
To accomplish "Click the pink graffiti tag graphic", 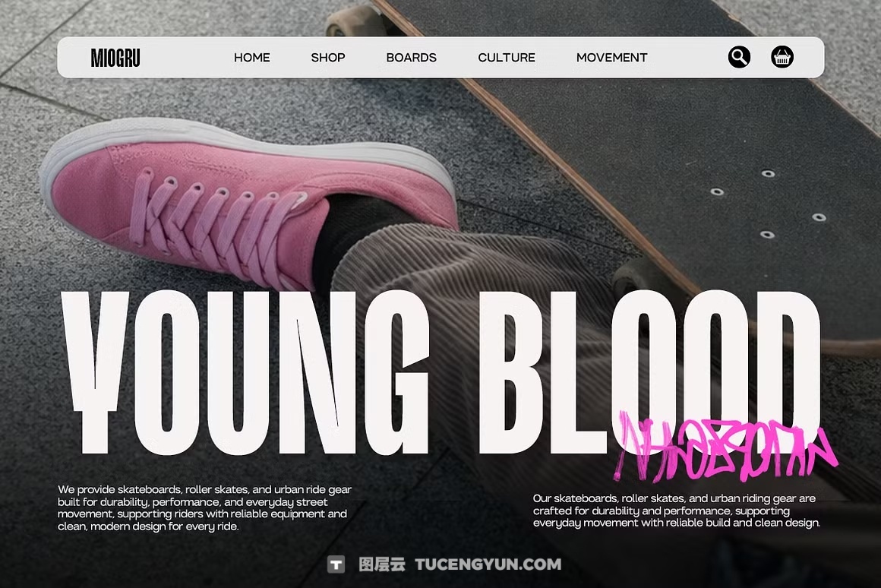I will click(x=725, y=447).
